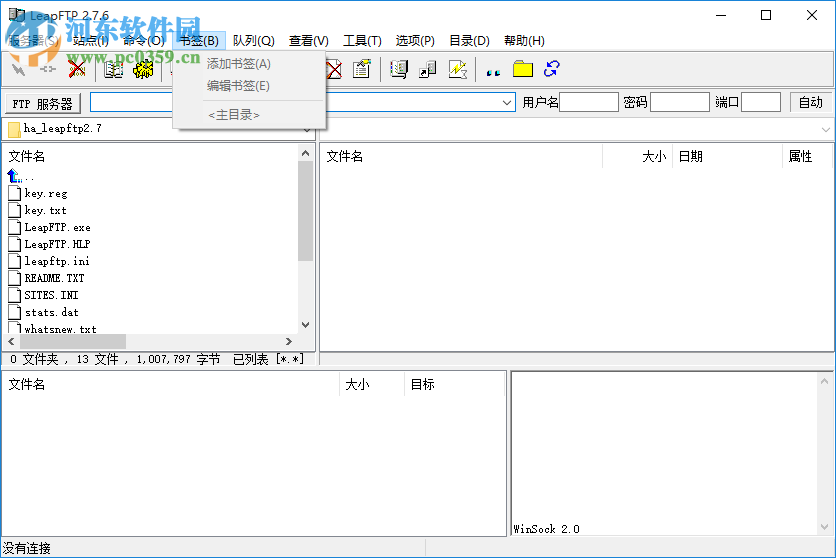
Task: Click the yellow gear toolbar icon
Action: click(143, 69)
